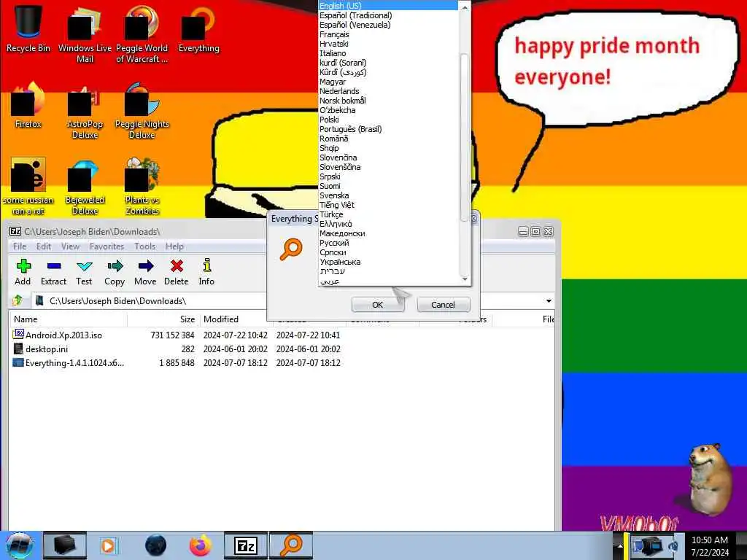Screen dimensions: 747x560
Task: Choose Türkçe from the language list
Action: pyautogui.click(x=388, y=214)
